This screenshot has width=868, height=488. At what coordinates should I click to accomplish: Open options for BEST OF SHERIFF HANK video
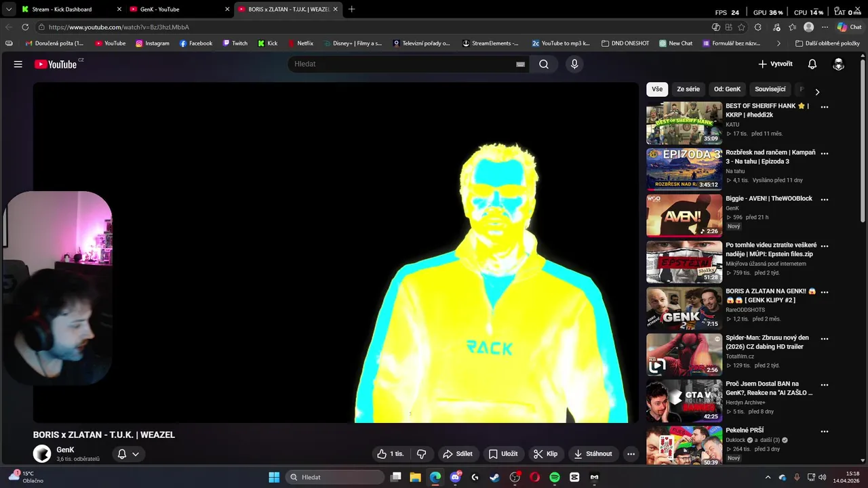[x=825, y=107]
